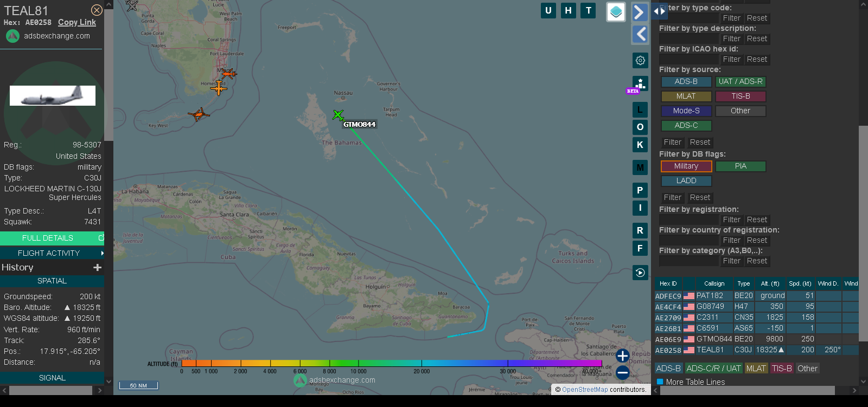The height and width of the screenshot is (407, 868).
Task: Toggle Mode-S source filter
Action: (686, 111)
